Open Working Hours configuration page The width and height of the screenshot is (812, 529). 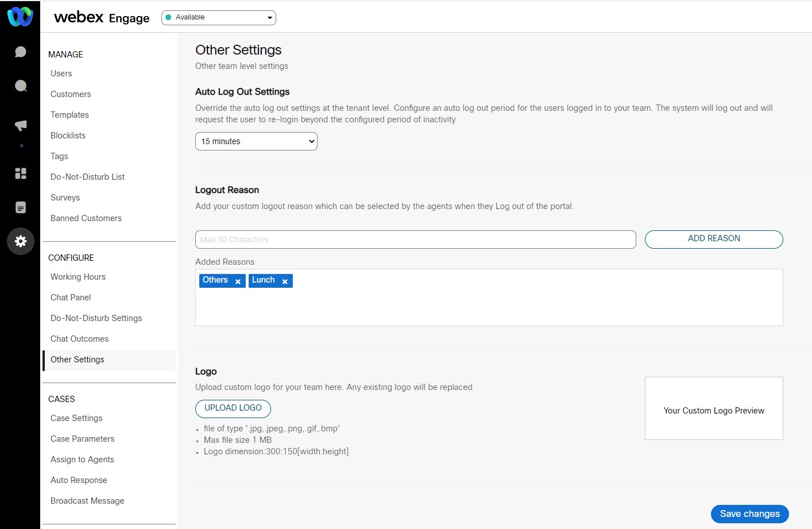(78, 277)
